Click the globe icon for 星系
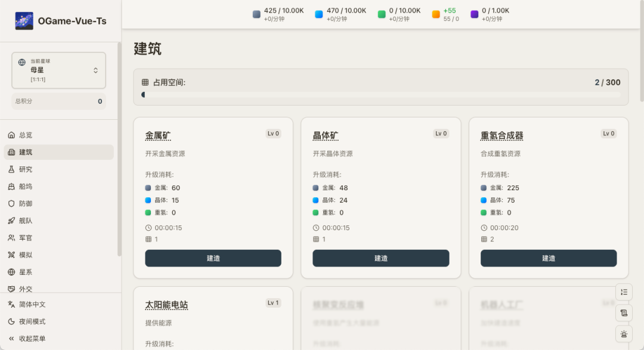Image resolution: width=644 pixels, height=350 pixels. point(11,272)
